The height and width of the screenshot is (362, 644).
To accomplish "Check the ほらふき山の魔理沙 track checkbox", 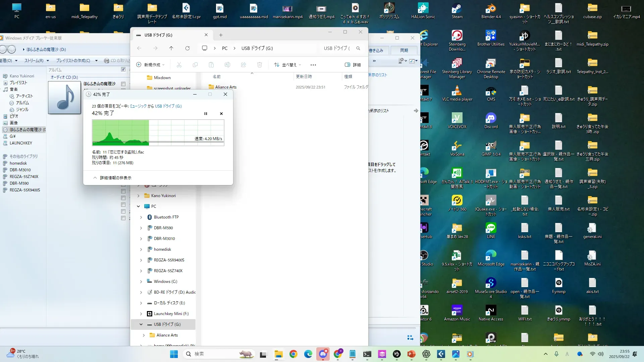I will point(123,84).
